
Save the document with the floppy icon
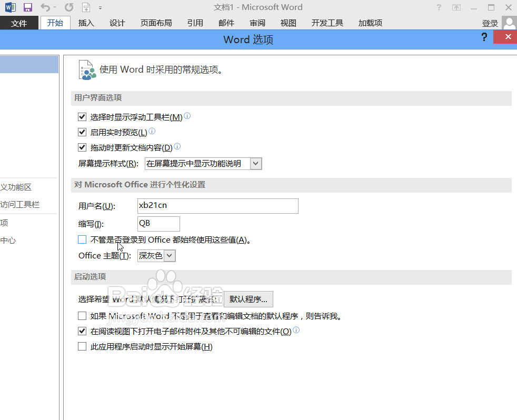pyautogui.click(x=28, y=7)
